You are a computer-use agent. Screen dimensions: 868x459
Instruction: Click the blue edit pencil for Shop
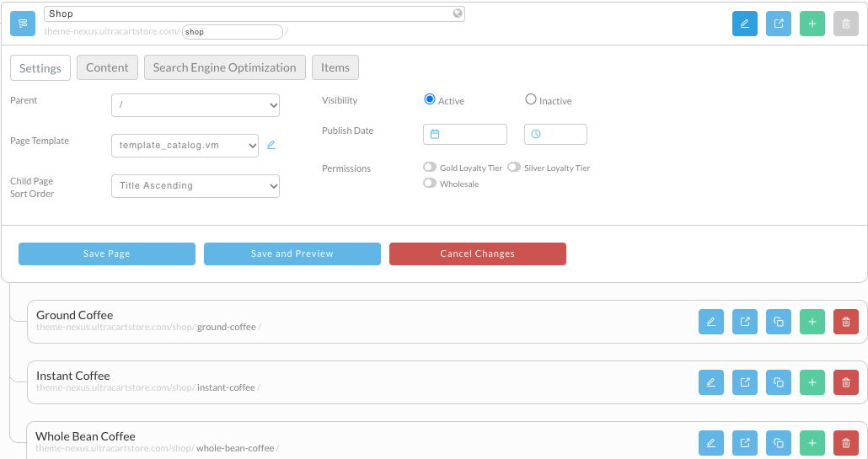coord(745,24)
